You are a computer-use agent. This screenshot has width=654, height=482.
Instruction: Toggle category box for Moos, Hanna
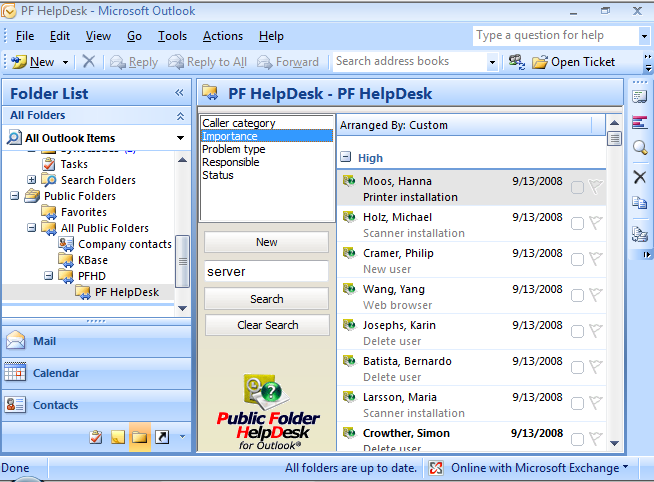point(577,188)
